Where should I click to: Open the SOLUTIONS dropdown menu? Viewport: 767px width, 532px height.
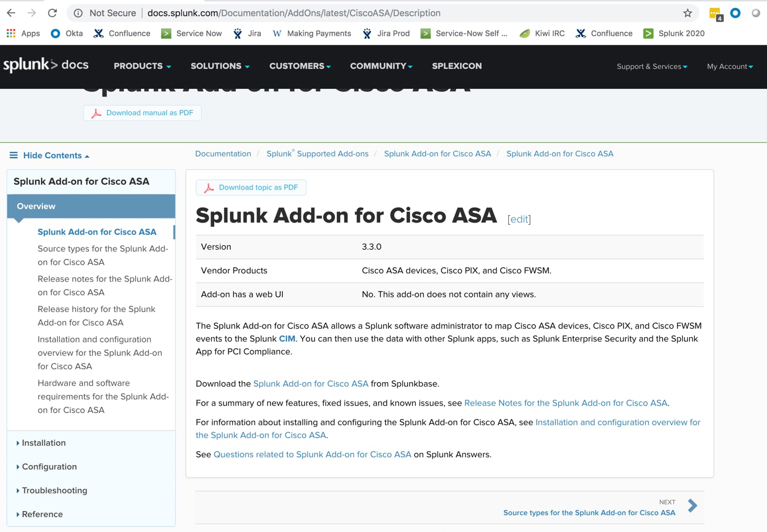click(x=220, y=66)
